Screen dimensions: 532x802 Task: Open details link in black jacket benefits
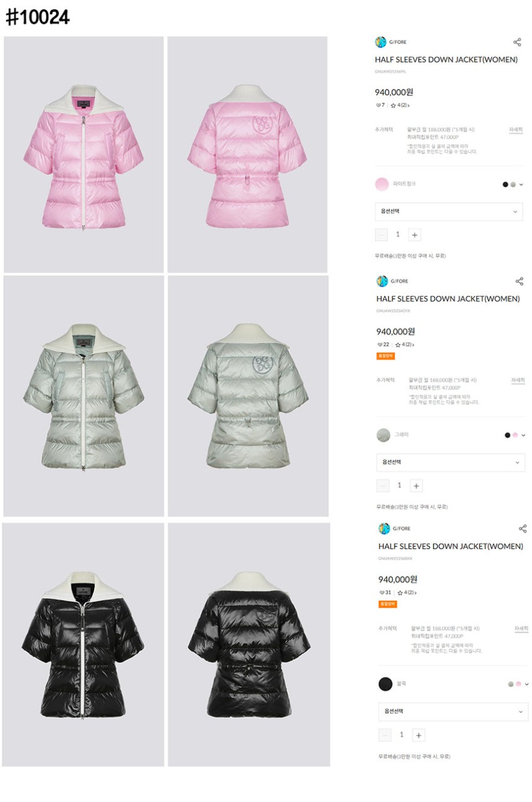pyautogui.click(x=521, y=628)
